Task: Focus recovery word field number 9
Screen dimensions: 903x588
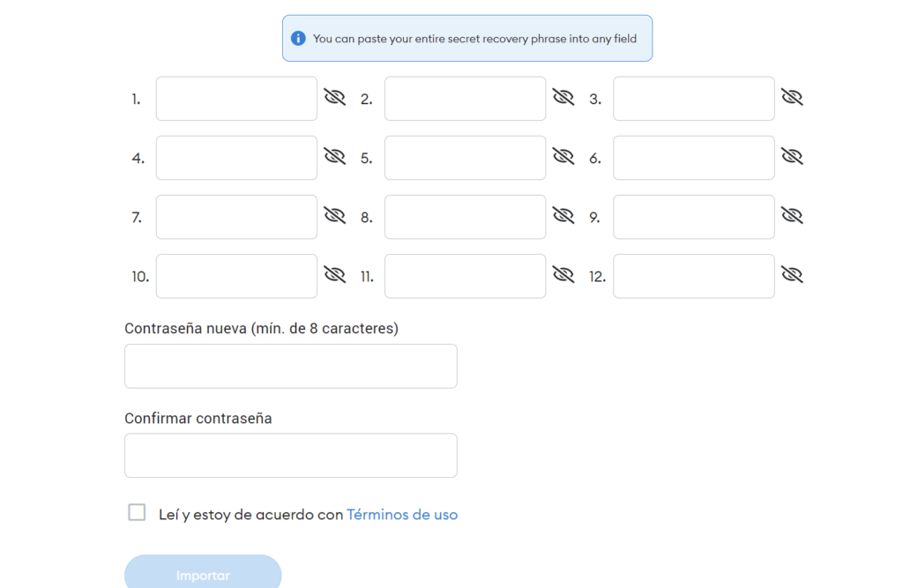Action: tap(693, 217)
